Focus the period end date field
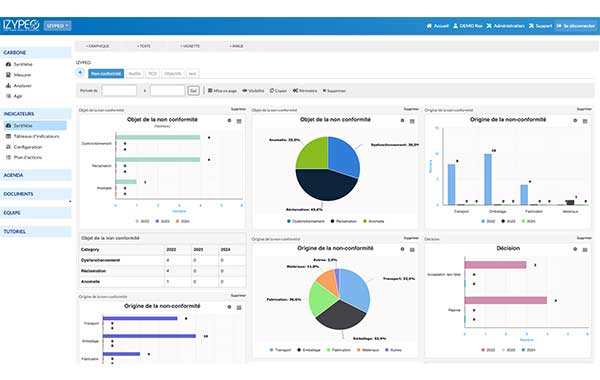Viewport: 600px width, 380px height. click(x=168, y=91)
